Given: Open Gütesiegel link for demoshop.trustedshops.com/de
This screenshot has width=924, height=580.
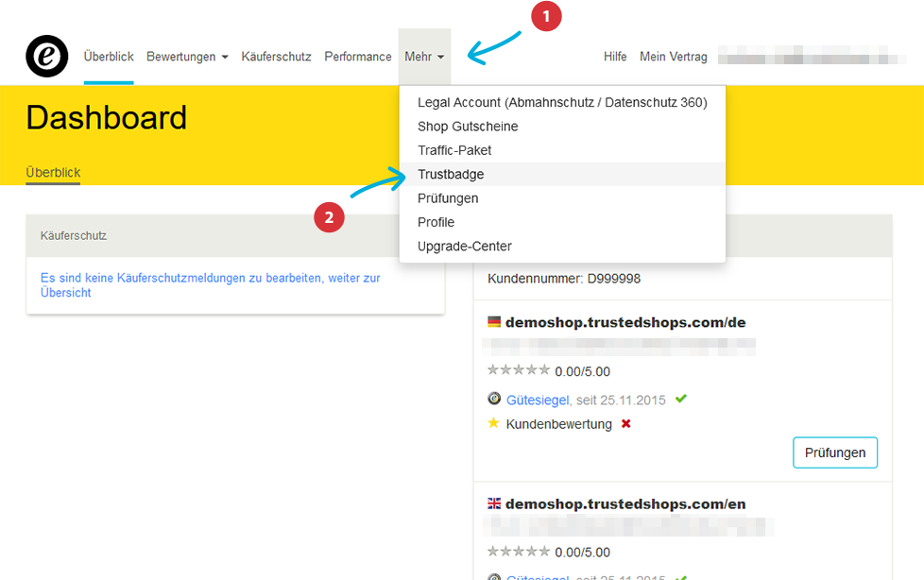Looking at the screenshot, I should pyautogui.click(x=538, y=401).
